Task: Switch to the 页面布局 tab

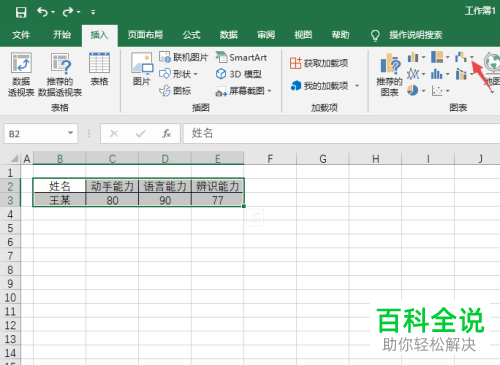Action: (145, 35)
